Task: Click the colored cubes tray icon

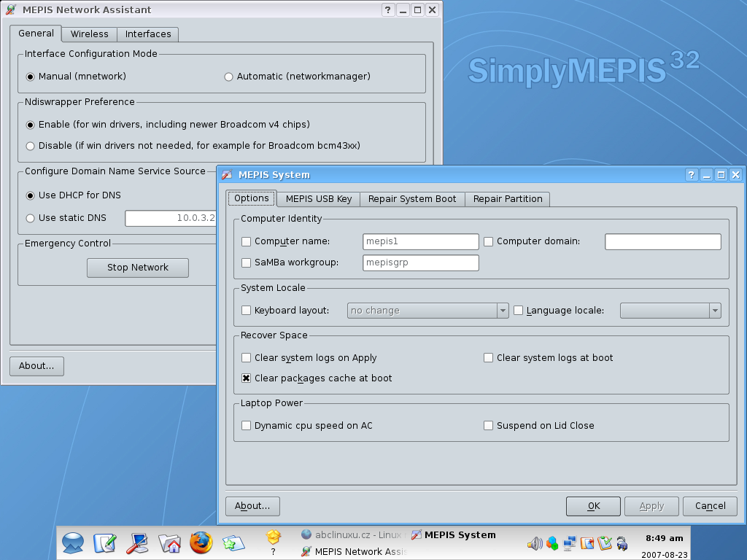Action: point(552,543)
